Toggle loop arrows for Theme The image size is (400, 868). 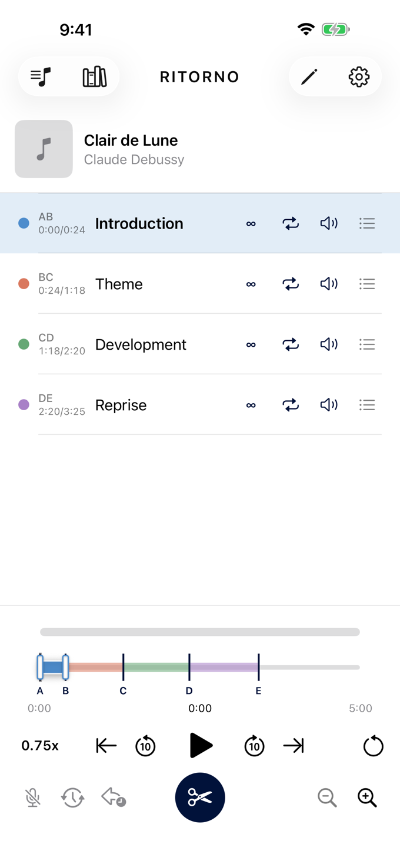[x=291, y=284]
